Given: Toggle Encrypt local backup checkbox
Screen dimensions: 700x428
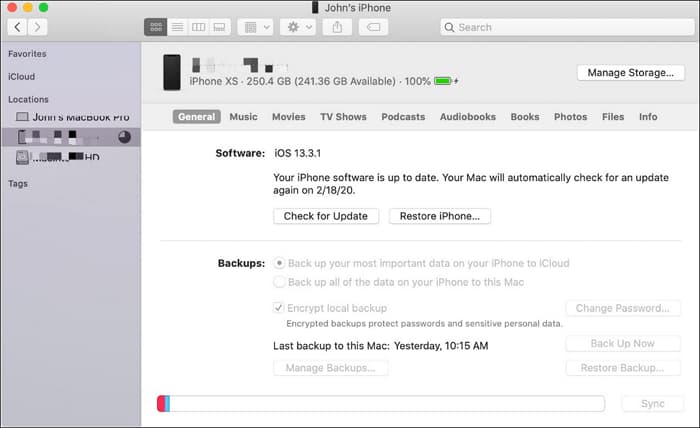Looking at the screenshot, I should 278,308.
